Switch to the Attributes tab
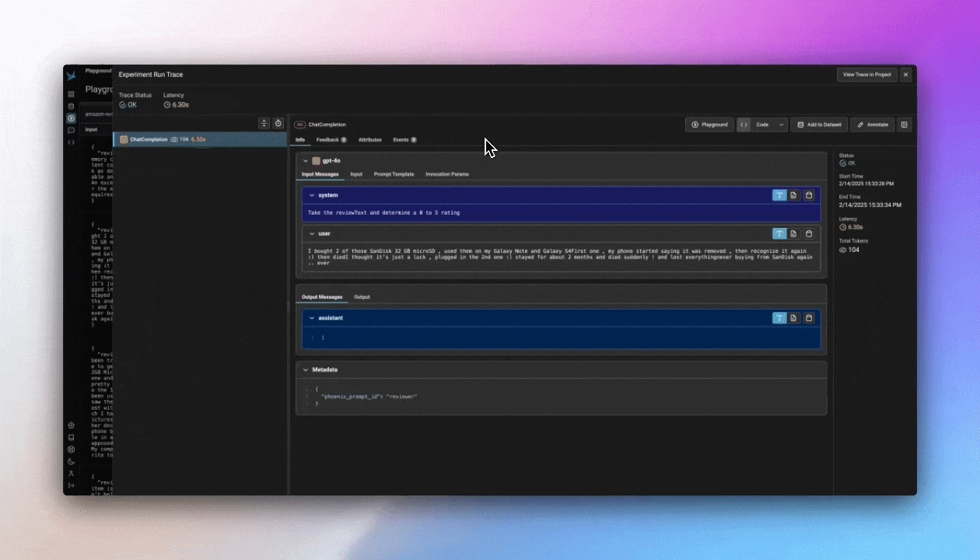 coord(369,140)
